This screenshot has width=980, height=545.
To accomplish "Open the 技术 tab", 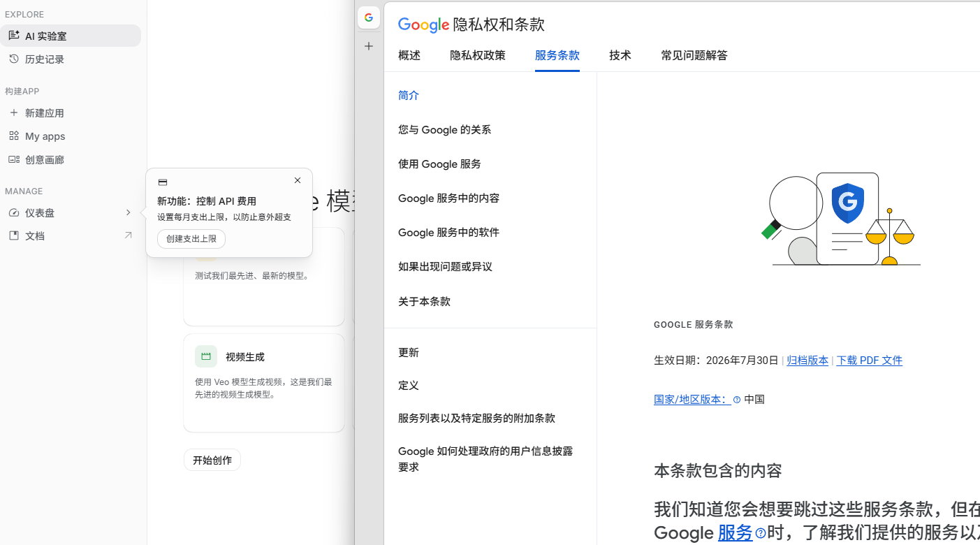I will point(620,55).
